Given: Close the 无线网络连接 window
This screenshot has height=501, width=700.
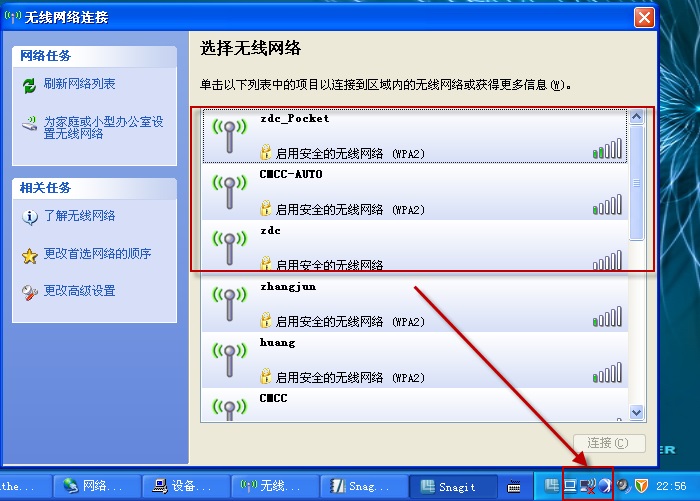Looking at the screenshot, I should point(644,18).
